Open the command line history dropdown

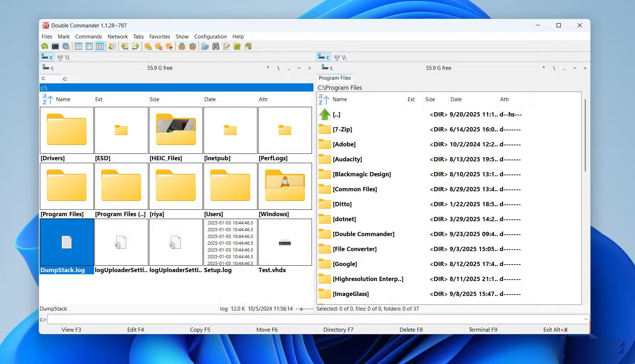(x=585, y=319)
